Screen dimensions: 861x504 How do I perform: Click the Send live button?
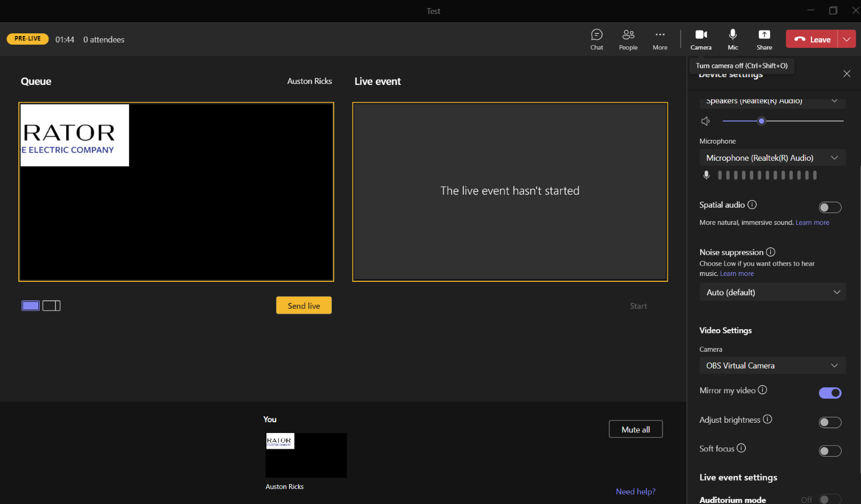click(x=304, y=306)
